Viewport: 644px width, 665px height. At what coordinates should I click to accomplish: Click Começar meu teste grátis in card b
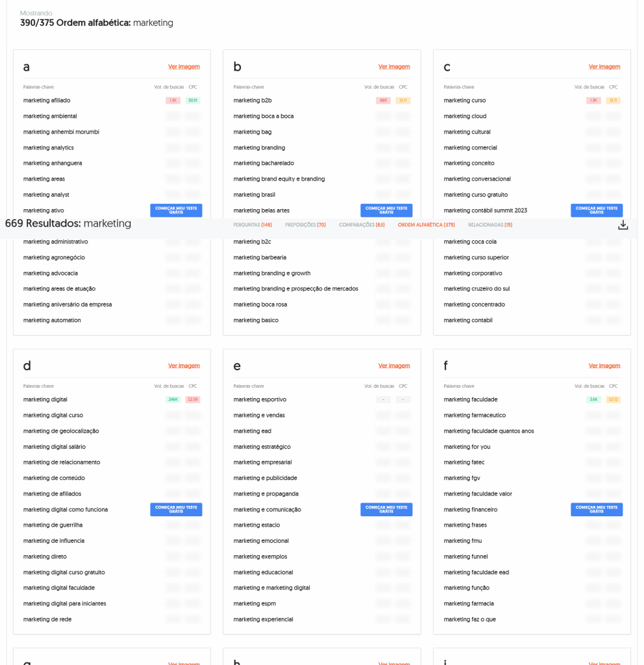(386, 210)
